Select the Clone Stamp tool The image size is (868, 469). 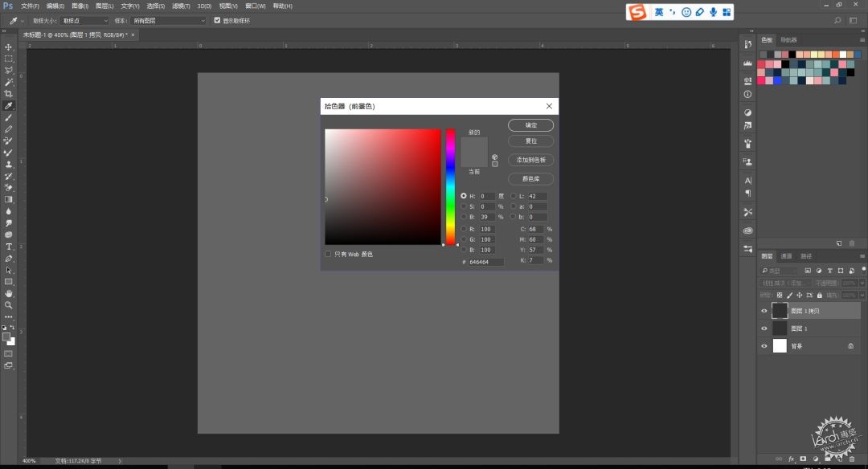tap(8, 165)
